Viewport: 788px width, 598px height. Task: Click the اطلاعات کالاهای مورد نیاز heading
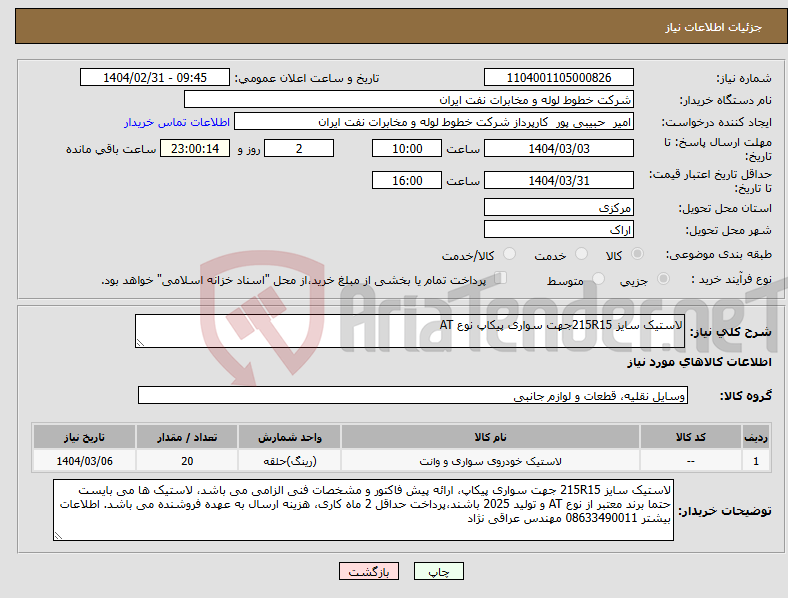(699, 362)
